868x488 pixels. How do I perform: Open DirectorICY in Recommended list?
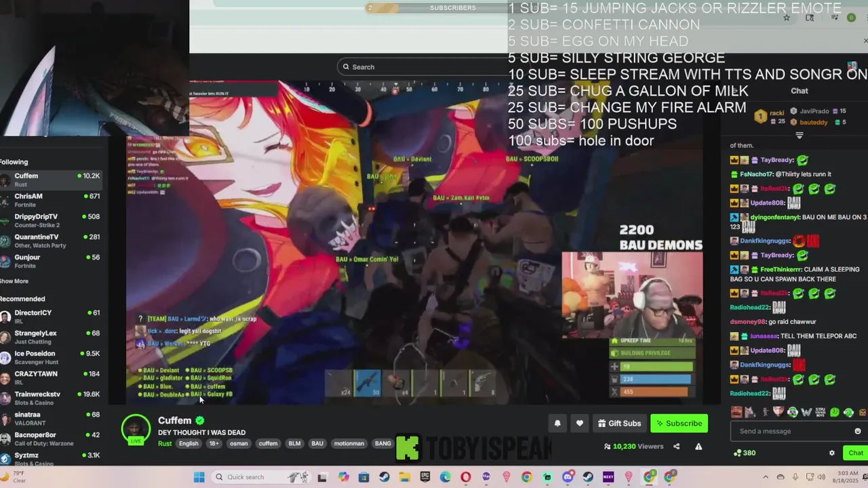pyautogui.click(x=51, y=317)
